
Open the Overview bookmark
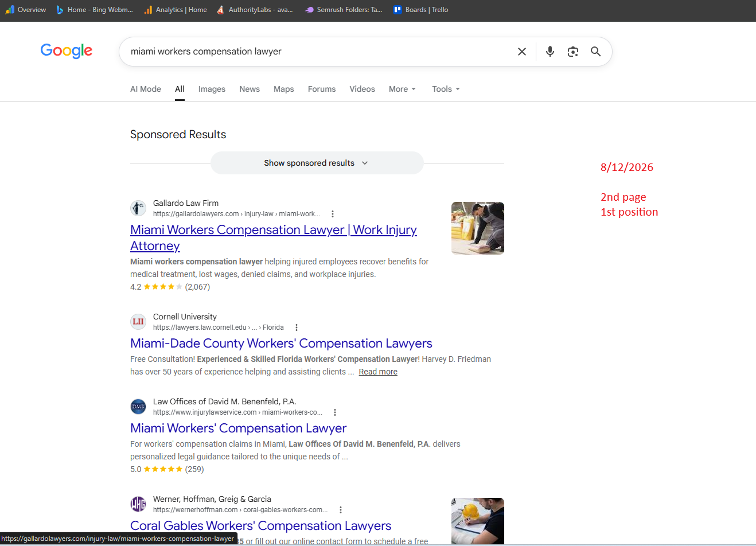(26, 10)
